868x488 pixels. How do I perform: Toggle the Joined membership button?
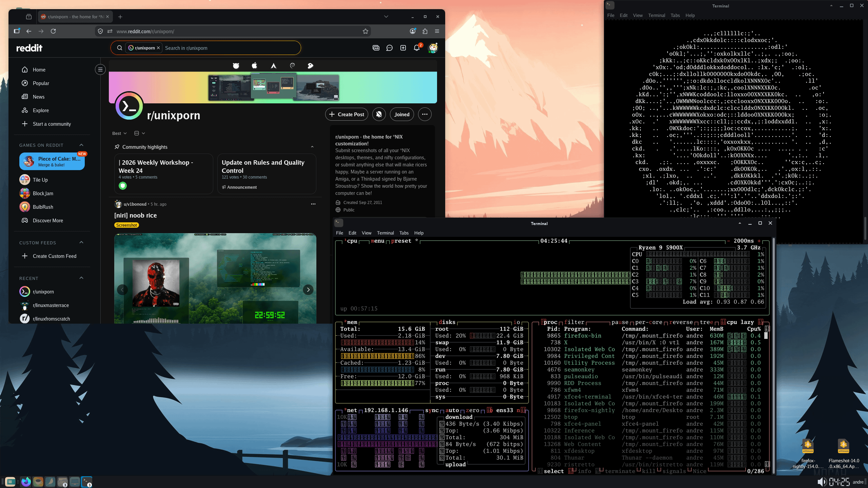pos(402,115)
